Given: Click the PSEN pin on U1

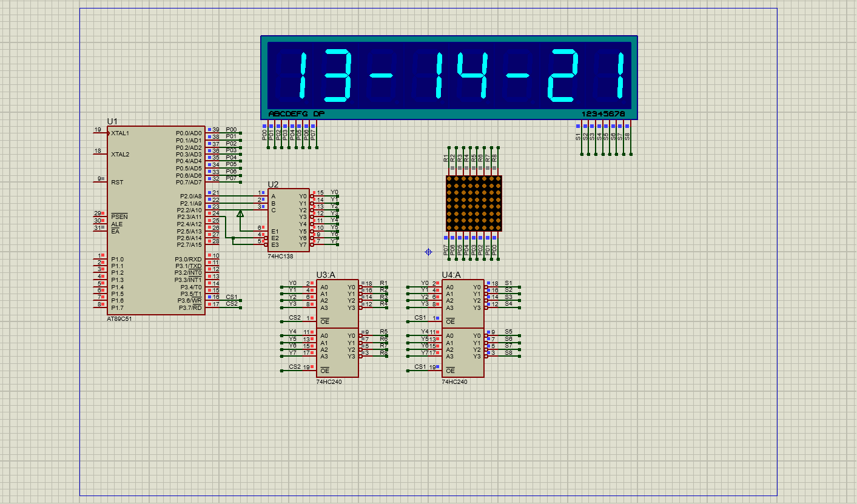Looking at the screenshot, I should point(118,217).
